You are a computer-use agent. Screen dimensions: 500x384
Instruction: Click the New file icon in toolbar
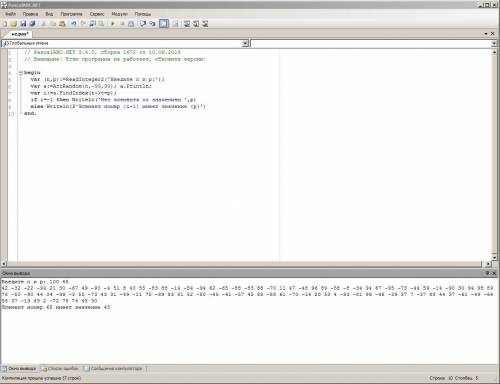point(4,24)
